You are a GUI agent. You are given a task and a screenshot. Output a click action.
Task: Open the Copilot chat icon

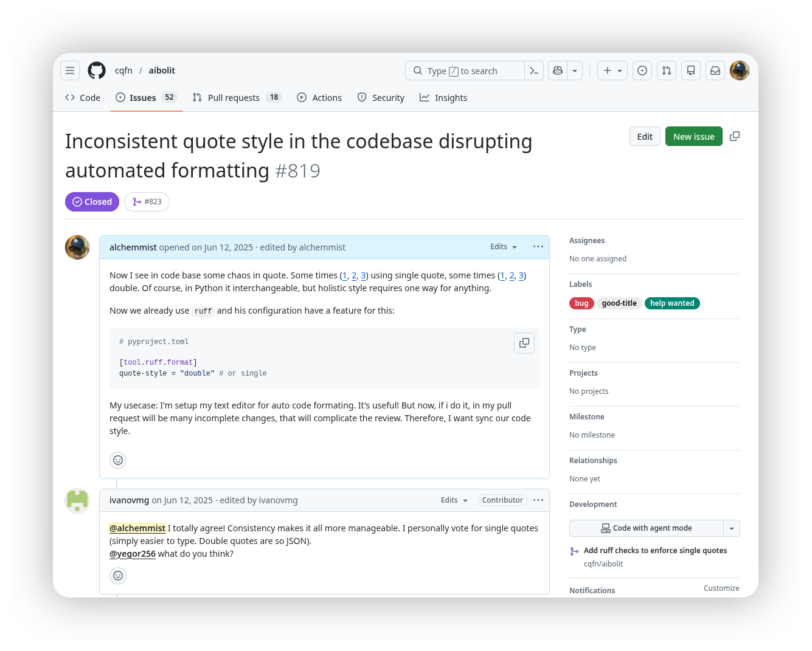coord(558,71)
